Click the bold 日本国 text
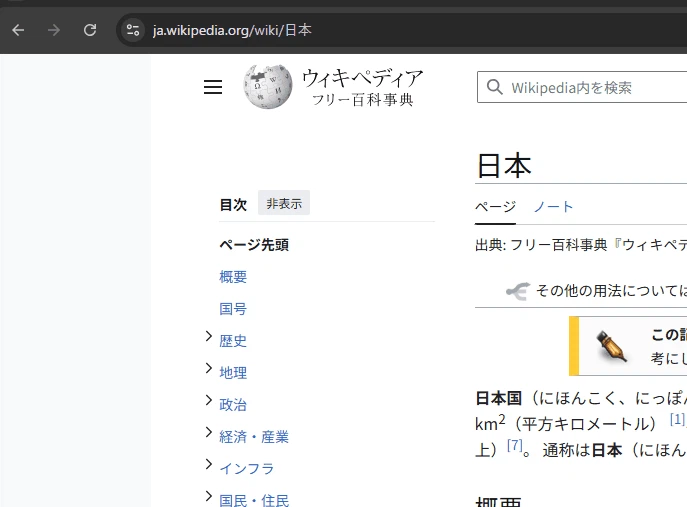Image resolution: width=687 pixels, height=507 pixels. [x=499, y=398]
